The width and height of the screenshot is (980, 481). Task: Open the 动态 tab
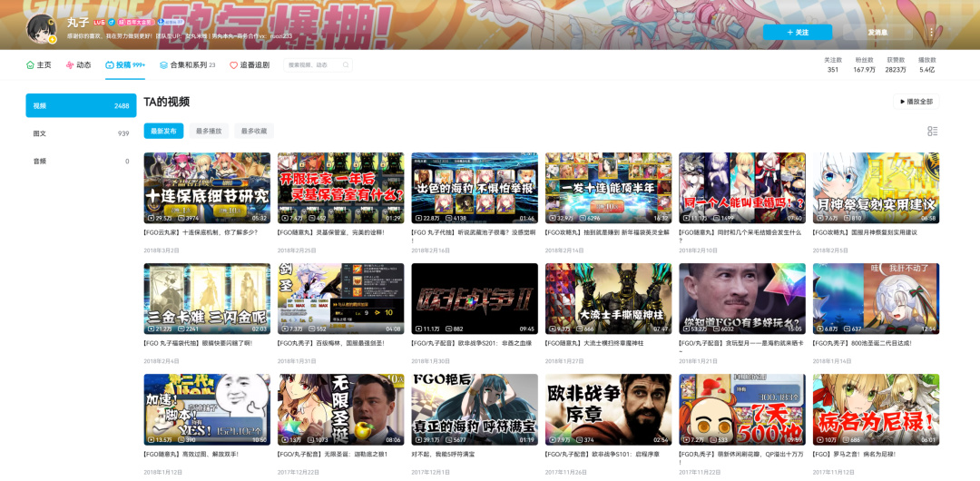78,65
